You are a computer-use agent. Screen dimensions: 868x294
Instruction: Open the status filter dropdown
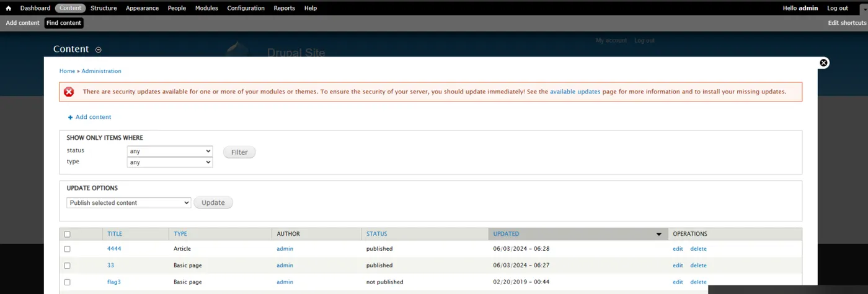tap(170, 151)
